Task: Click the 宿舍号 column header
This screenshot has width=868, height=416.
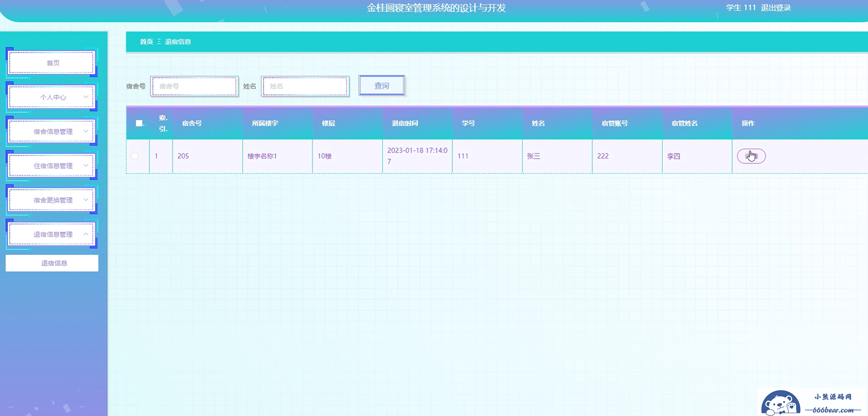Action: click(x=192, y=123)
